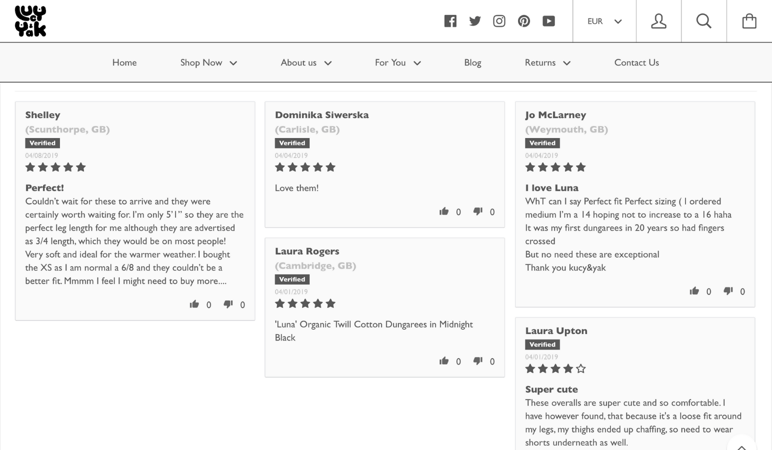Image resolution: width=772 pixels, height=450 pixels.
Task: Thumbs down Shelley's review
Action: 228,304
